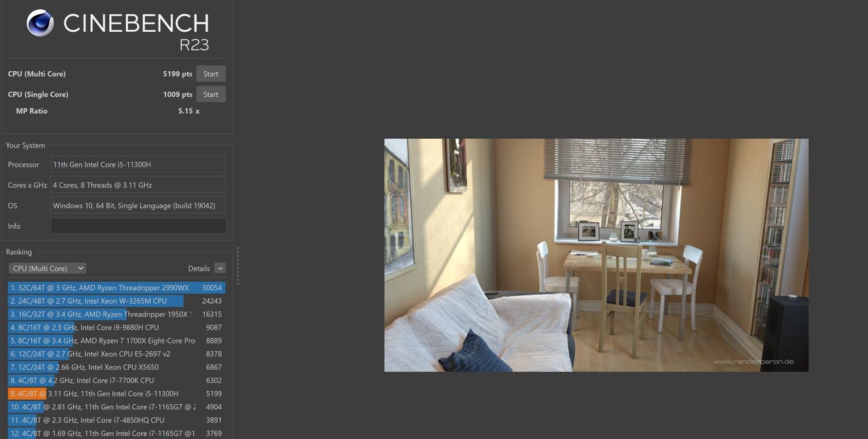
Task: Click the CINEBENCH R23 title text
Action: [136, 30]
